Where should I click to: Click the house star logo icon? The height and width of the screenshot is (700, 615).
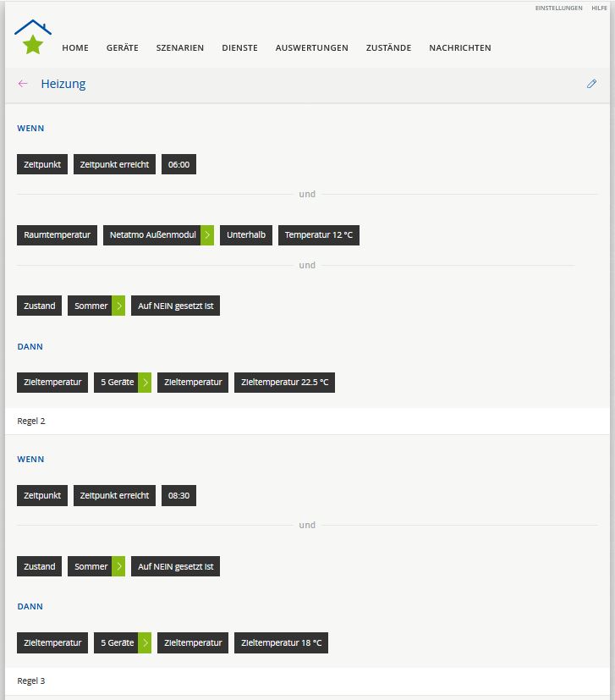(33, 38)
